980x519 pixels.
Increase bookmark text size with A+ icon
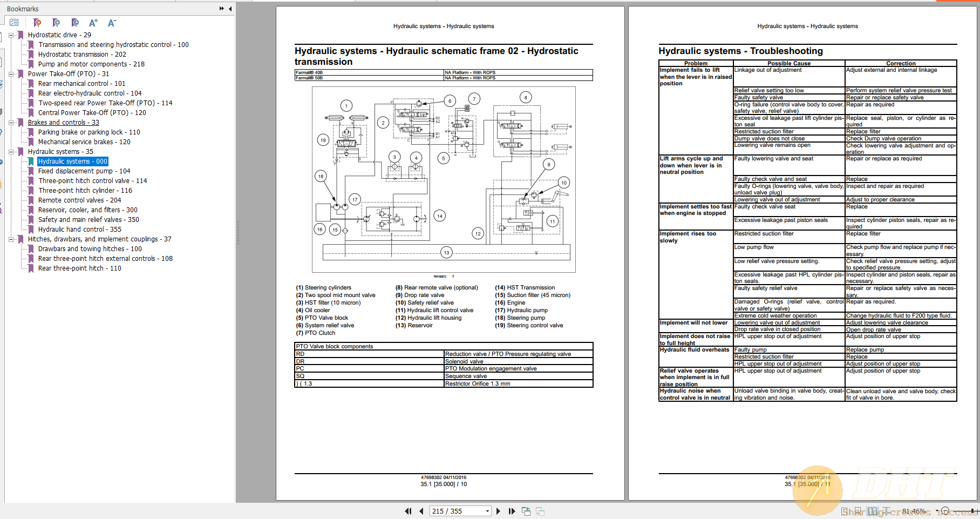click(93, 23)
